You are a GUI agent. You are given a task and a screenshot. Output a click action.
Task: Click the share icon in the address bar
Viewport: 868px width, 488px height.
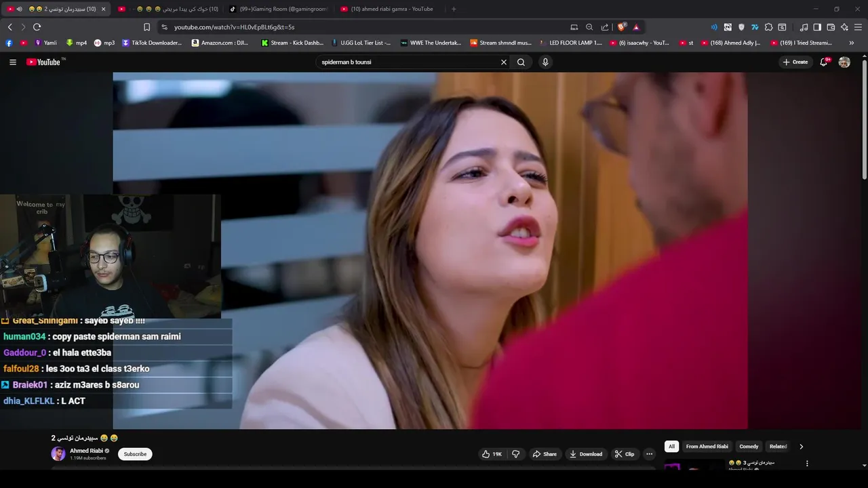coord(604,27)
